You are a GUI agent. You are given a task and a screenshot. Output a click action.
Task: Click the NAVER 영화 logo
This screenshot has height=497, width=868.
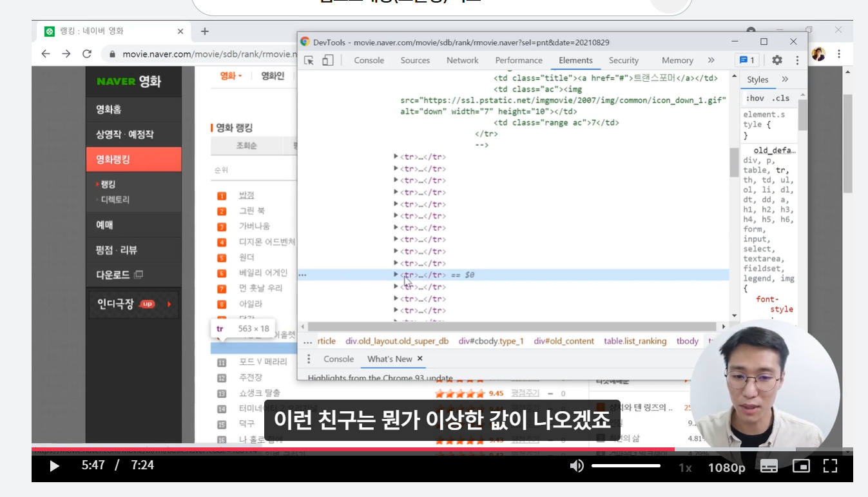(129, 81)
